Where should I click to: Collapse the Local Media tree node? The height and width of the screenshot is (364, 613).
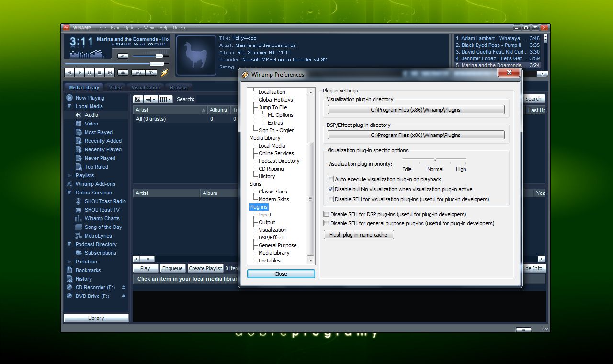pos(69,106)
